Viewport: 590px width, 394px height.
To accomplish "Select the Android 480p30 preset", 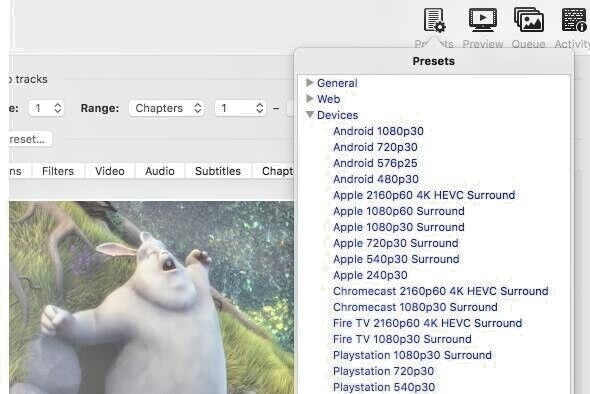I will pyautogui.click(x=376, y=179).
